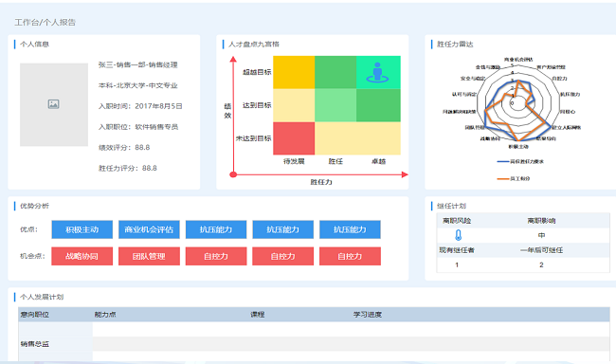Click the orange 员工得分 legend line
This screenshot has width=616, height=364.
(x=503, y=179)
